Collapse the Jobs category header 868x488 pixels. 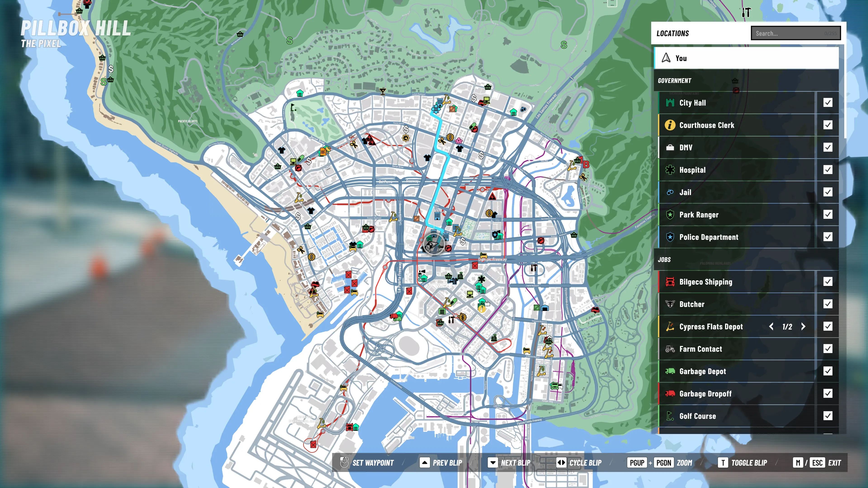tap(746, 260)
